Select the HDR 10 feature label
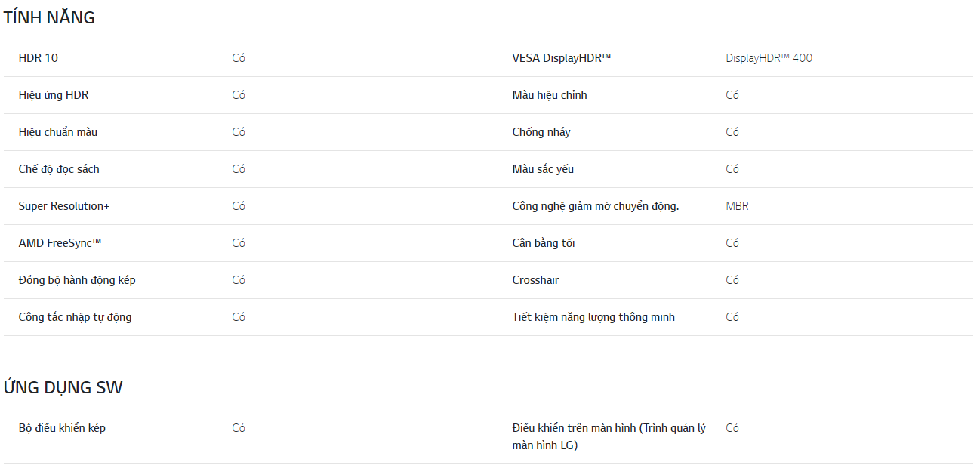 pos(38,58)
